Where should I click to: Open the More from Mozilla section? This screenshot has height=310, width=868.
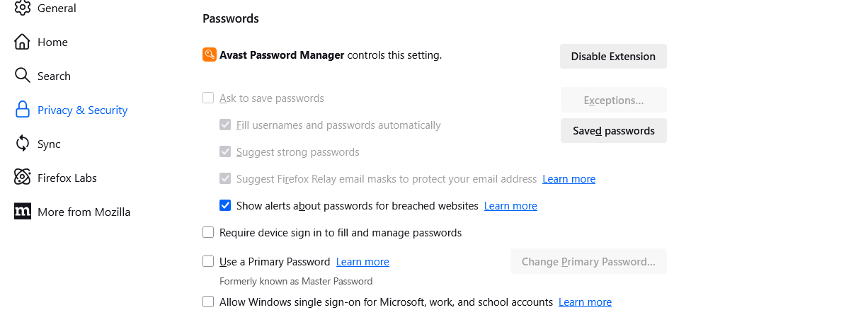click(84, 212)
